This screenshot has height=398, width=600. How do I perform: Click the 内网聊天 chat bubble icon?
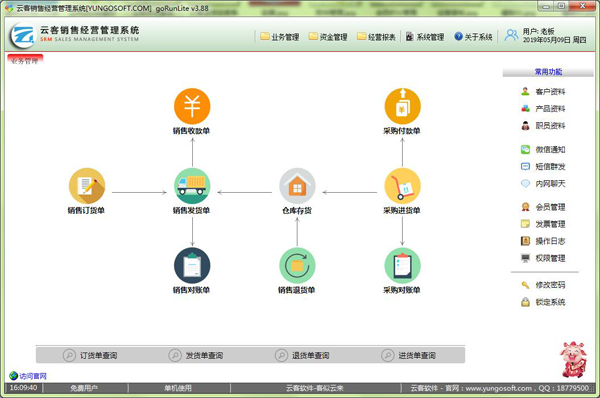[x=525, y=184]
